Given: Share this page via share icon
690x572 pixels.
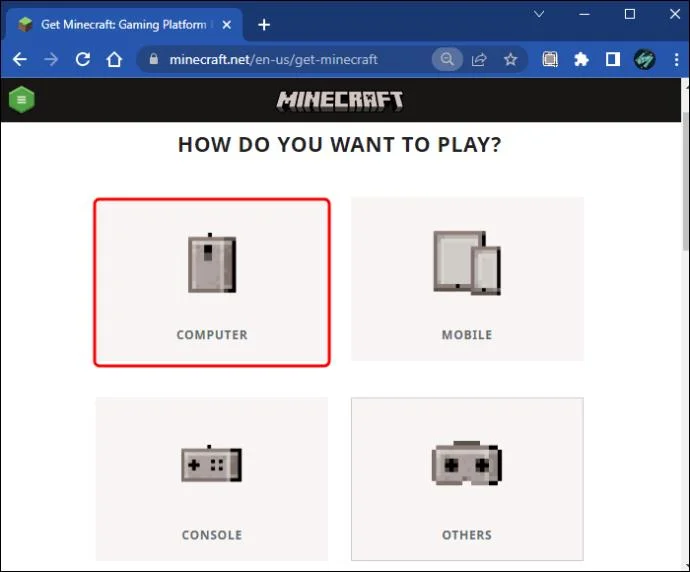Looking at the screenshot, I should tap(479, 59).
